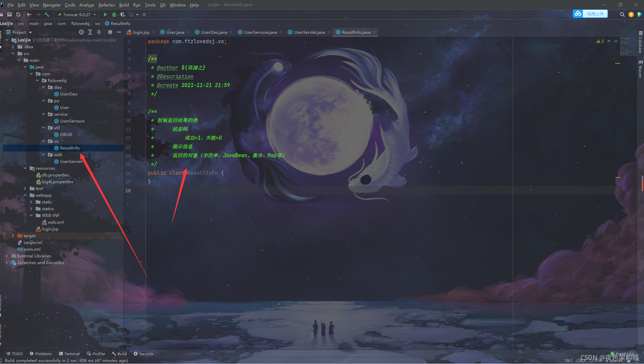Image resolution: width=644 pixels, height=364 pixels.
Task: Open the Database side tool window
Action: [x=640, y=42]
